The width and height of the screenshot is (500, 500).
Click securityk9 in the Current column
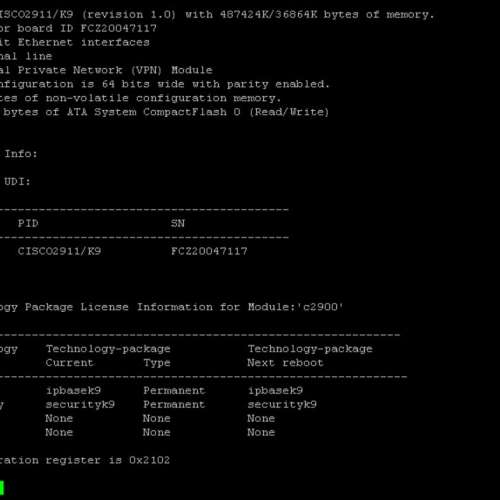point(80,405)
